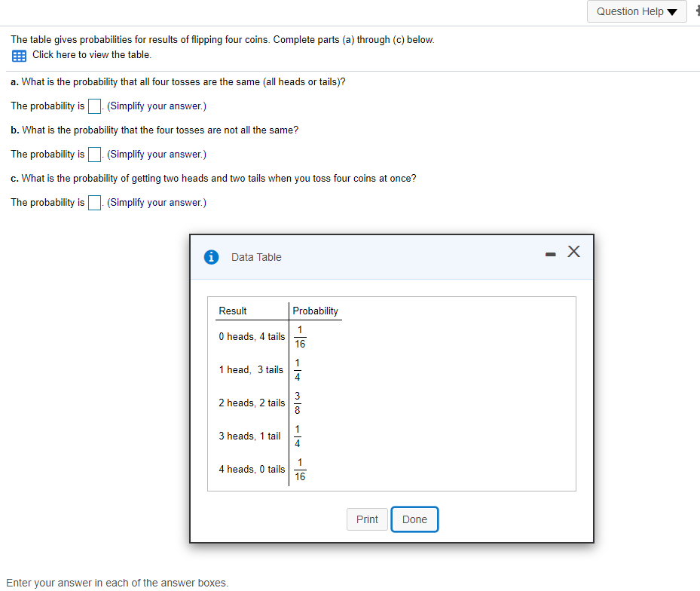Open the Question Help dropdown
The image size is (700, 591).
click(636, 11)
